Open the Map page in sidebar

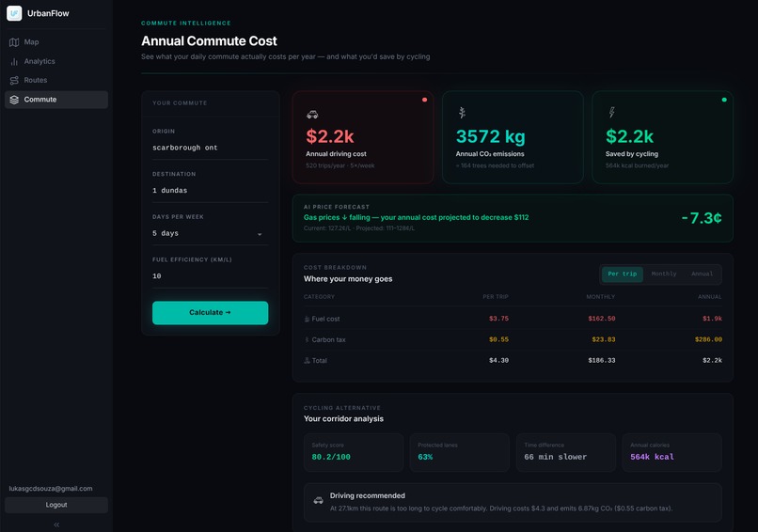click(x=56, y=42)
